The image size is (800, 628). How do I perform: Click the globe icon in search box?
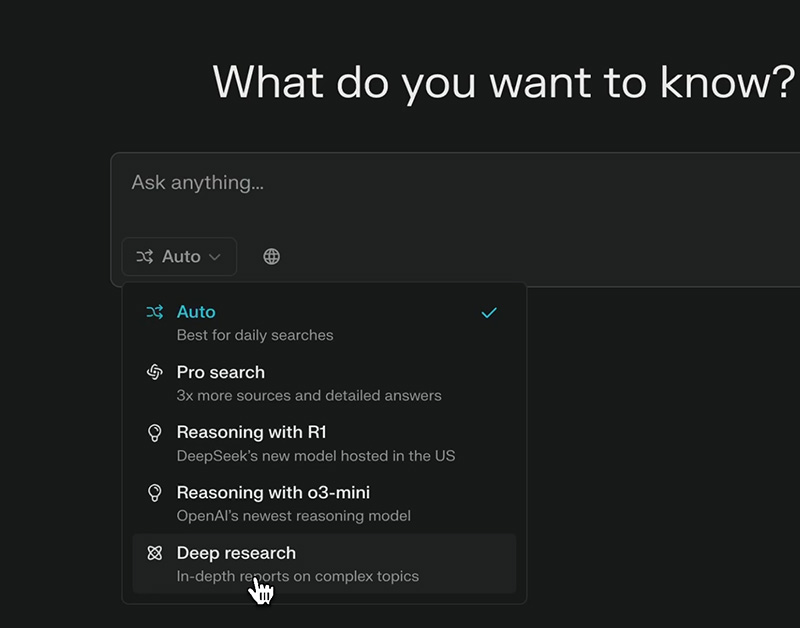271,257
